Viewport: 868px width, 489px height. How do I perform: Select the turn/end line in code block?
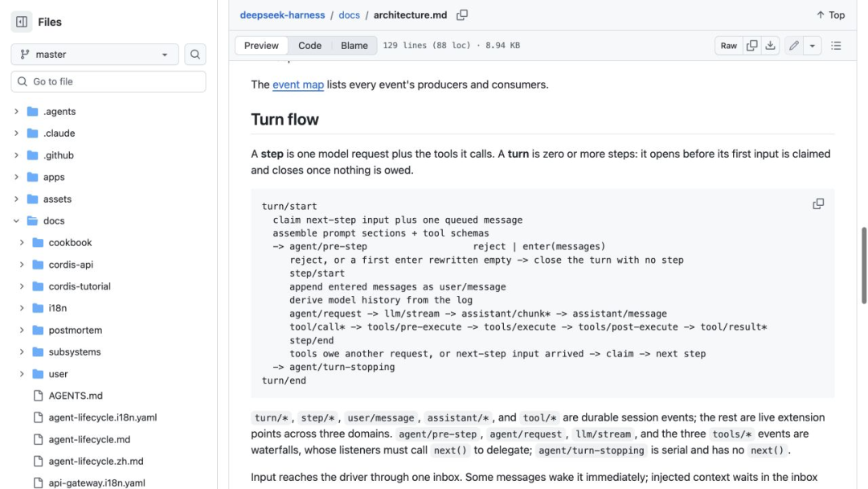284,380
